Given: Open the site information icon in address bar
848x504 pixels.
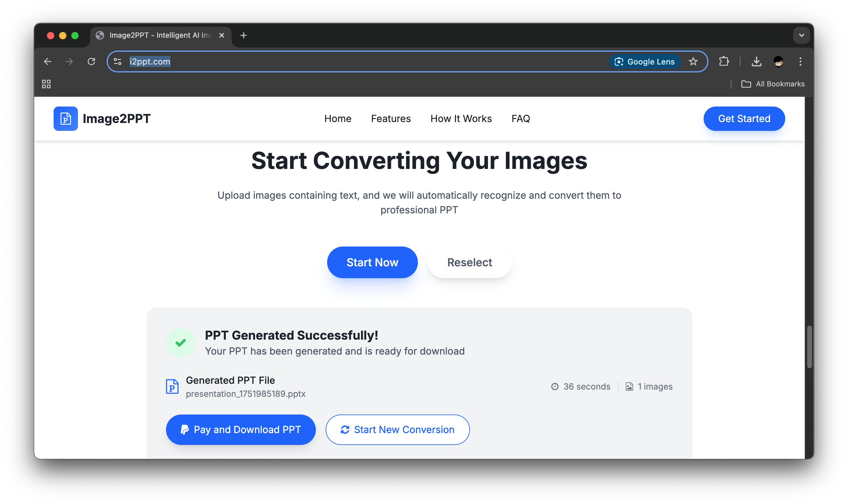Looking at the screenshot, I should pyautogui.click(x=118, y=61).
